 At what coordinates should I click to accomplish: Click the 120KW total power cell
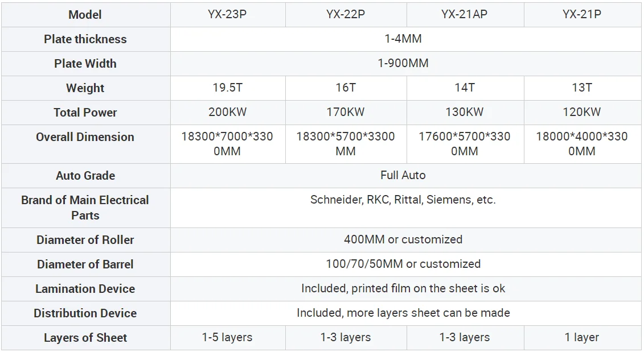pos(581,112)
